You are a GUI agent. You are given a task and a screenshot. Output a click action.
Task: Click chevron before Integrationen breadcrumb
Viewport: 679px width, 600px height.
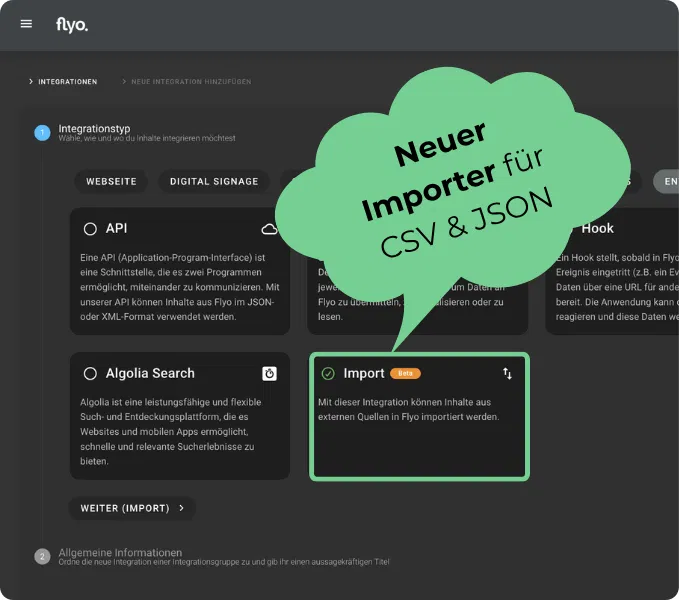point(31,81)
